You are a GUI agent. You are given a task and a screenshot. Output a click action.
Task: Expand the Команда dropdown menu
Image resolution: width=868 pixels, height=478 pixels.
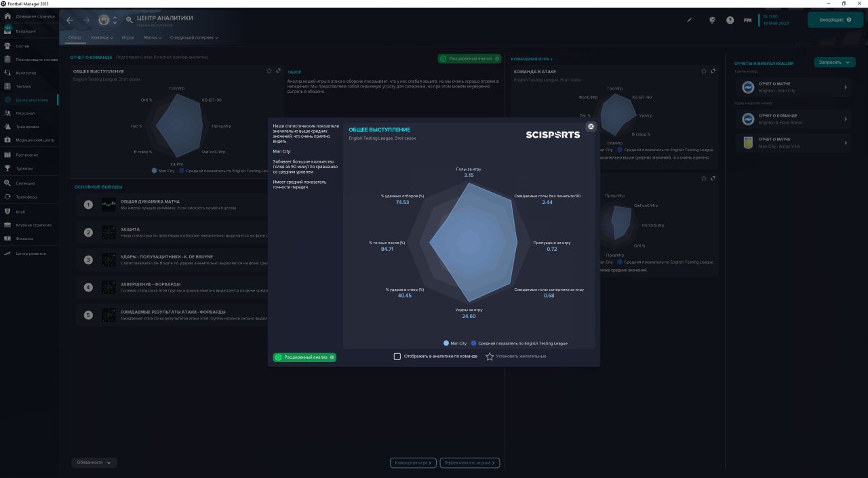102,37
